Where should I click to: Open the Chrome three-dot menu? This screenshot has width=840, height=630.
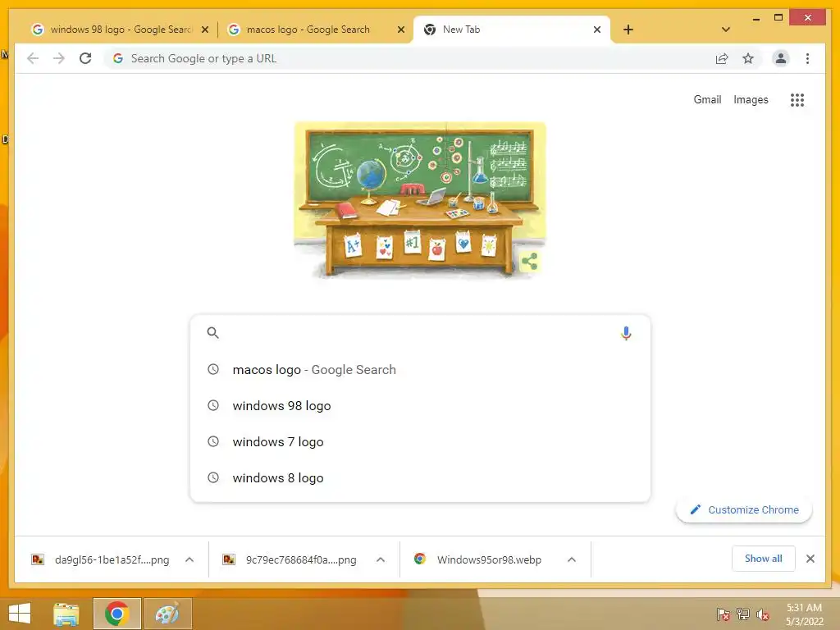pyautogui.click(x=807, y=58)
